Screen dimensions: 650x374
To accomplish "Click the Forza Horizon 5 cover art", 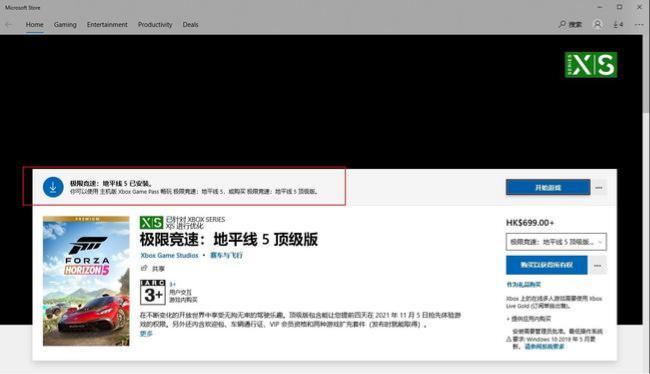I will pyautogui.click(x=86, y=281).
